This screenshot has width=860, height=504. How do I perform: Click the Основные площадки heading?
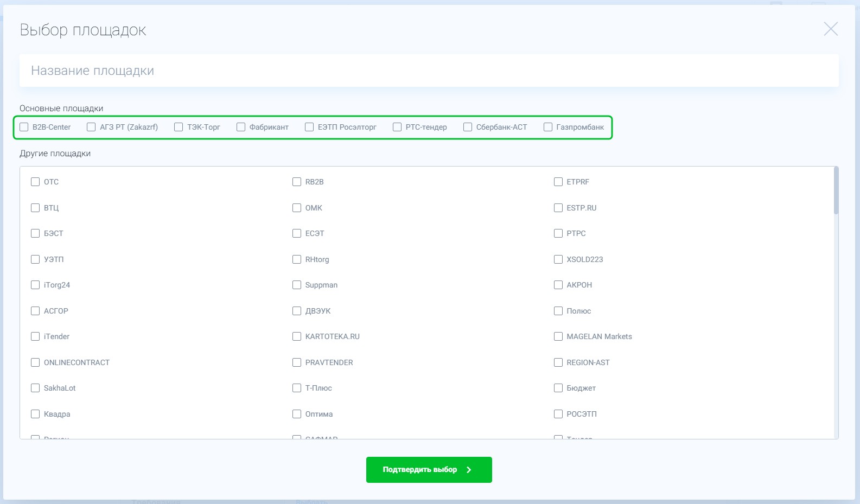coord(61,109)
